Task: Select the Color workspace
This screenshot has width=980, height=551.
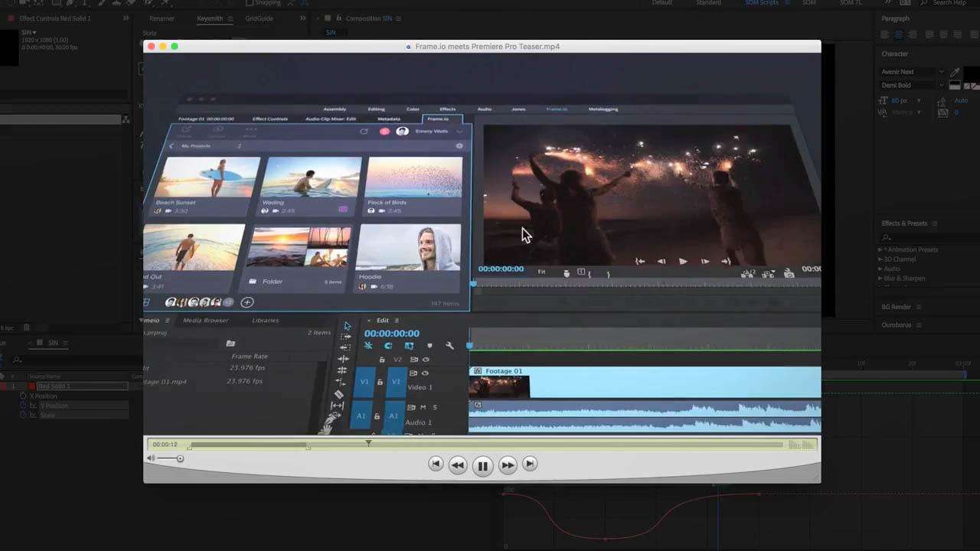Action: click(413, 109)
